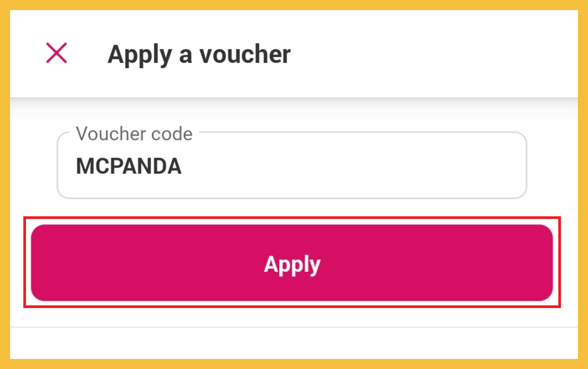Close the Apply a voucher dialog
The width and height of the screenshot is (588, 369).
(x=57, y=53)
